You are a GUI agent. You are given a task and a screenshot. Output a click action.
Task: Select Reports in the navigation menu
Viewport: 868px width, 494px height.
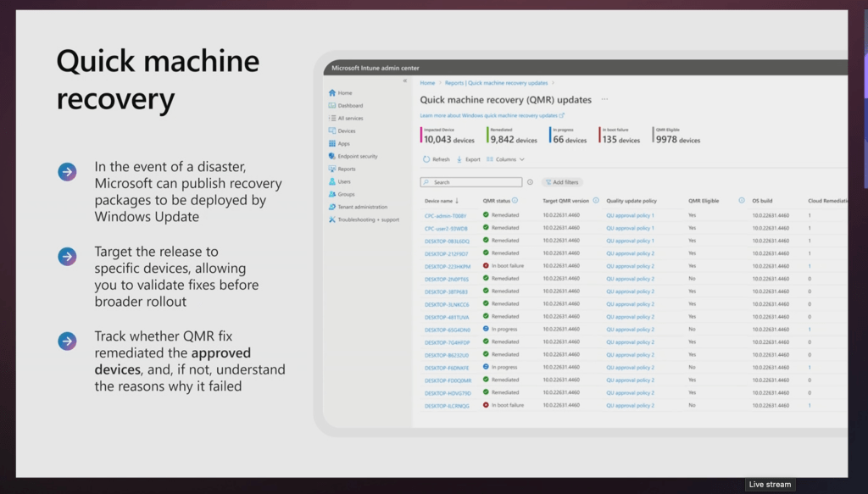(x=347, y=169)
